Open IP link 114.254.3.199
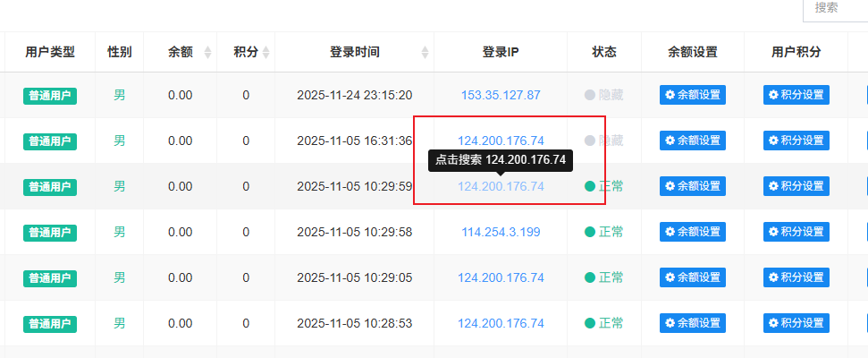The width and height of the screenshot is (868, 358). [x=501, y=232]
